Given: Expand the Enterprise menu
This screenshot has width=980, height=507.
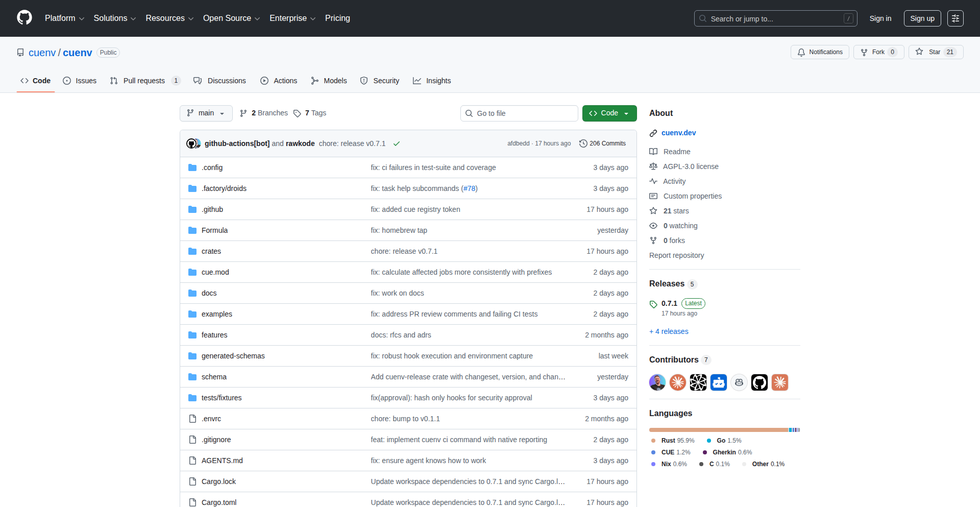Looking at the screenshot, I should click(x=292, y=18).
